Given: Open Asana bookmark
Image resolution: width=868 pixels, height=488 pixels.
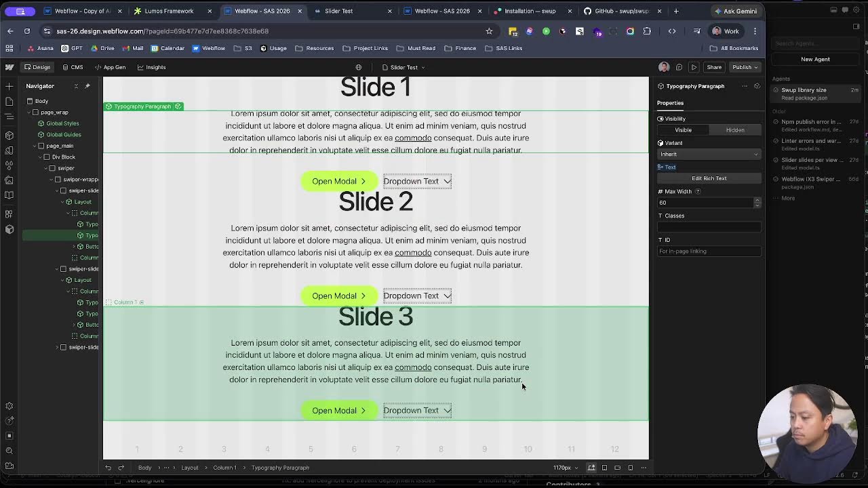Looking at the screenshot, I should click(x=40, y=48).
